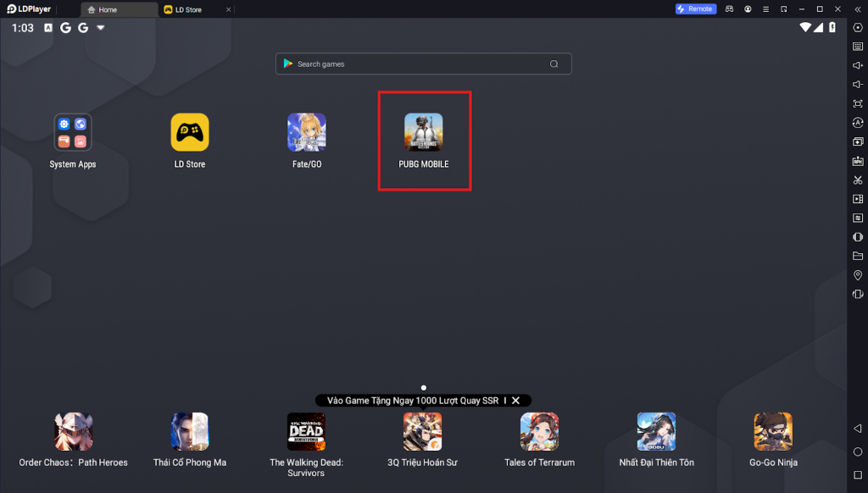Screen dimensions: 868x493
Task: Start video recorder from sidebar
Action: point(858,198)
